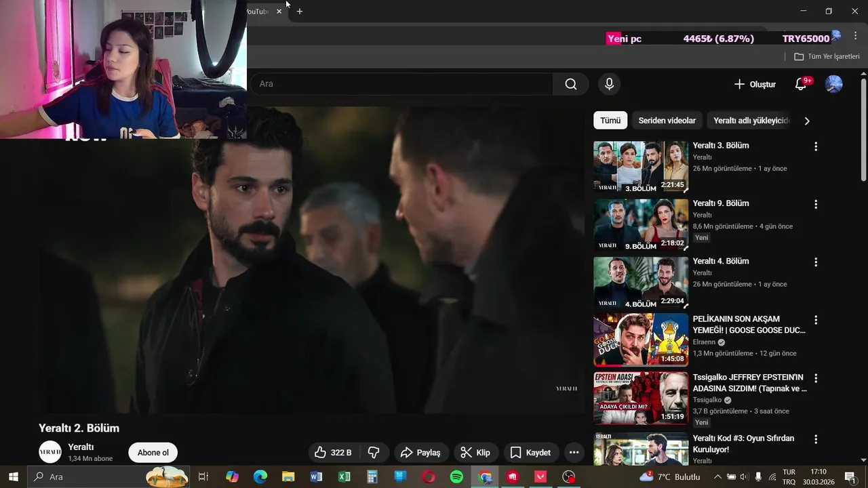The height and width of the screenshot is (488, 868).
Task: Open Yeraltı Kod #3 video title
Action: pyautogui.click(x=743, y=443)
